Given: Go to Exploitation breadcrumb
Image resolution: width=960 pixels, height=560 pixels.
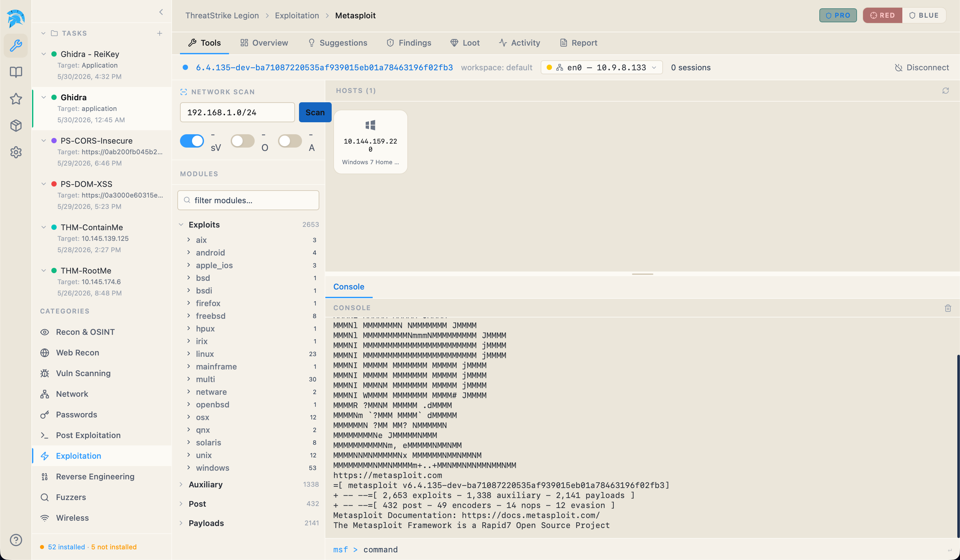Looking at the screenshot, I should tap(297, 16).
